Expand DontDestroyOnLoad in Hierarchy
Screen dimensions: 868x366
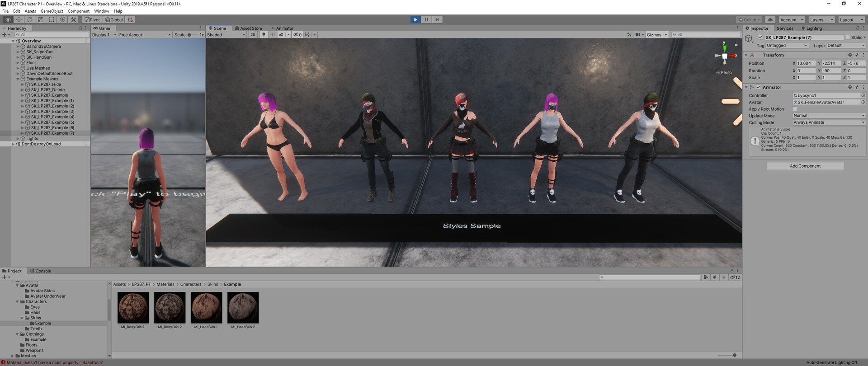click(13, 144)
